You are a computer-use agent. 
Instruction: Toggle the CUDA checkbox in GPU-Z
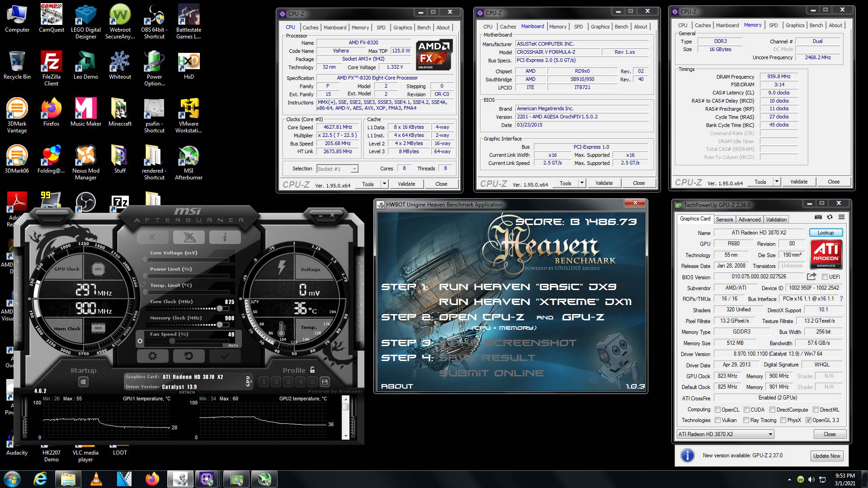747,410
